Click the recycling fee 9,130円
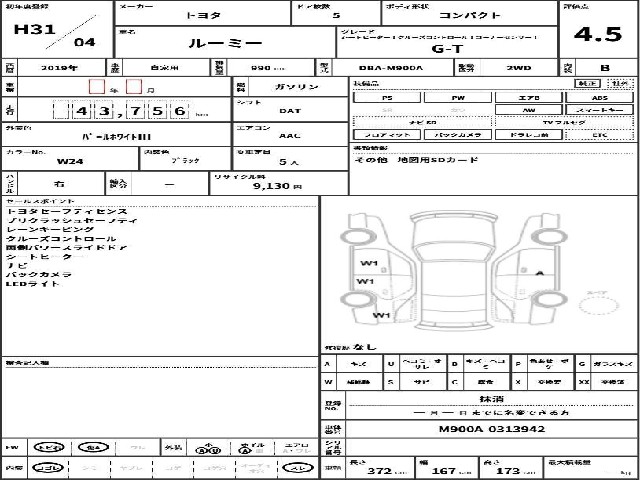640x480 pixels. [277, 186]
